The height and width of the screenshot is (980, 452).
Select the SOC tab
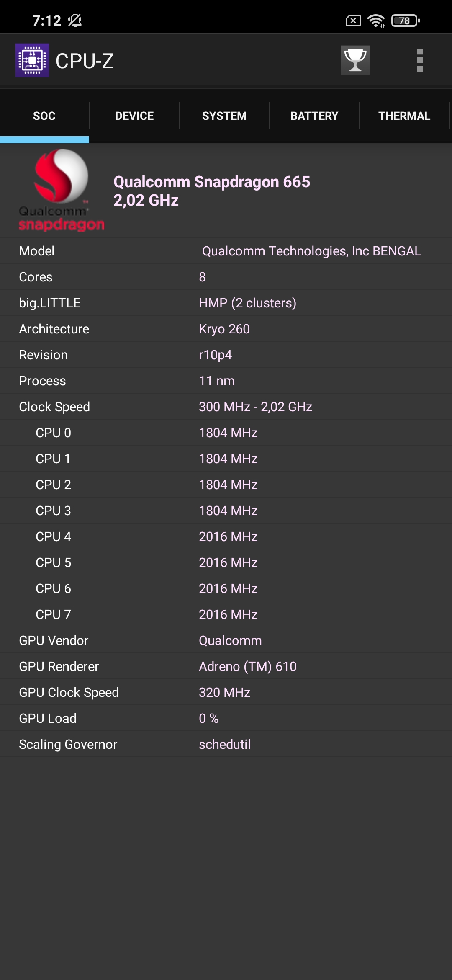[x=44, y=116]
